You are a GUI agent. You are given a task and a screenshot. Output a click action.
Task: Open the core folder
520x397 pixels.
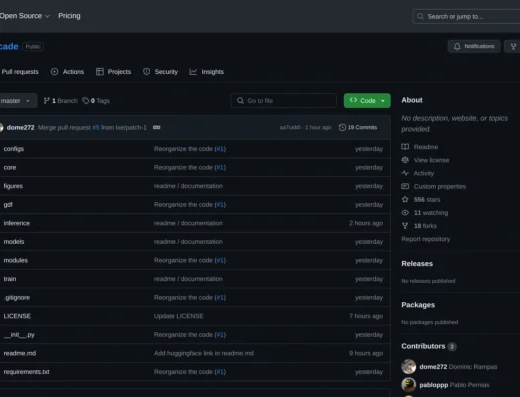(x=10, y=167)
